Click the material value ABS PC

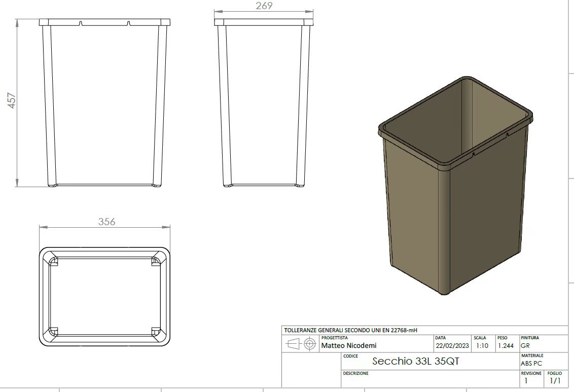(x=531, y=363)
